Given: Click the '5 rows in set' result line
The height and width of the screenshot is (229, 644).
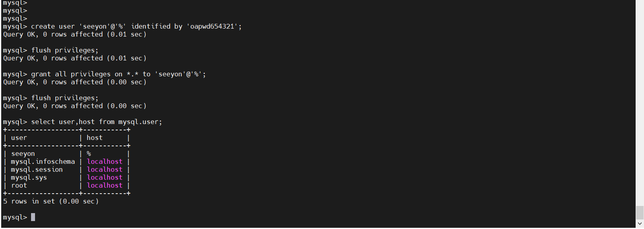Looking at the screenshot, I should (x=51, y=202).
